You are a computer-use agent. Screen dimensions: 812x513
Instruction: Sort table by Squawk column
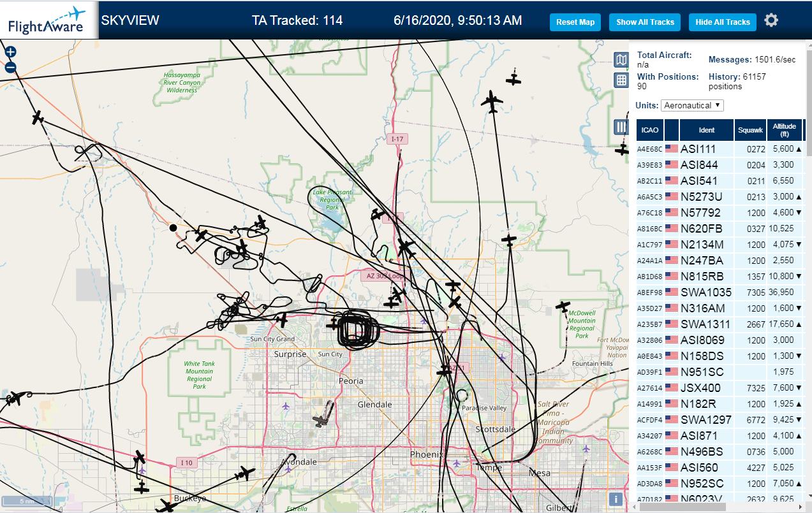point(750,130)
